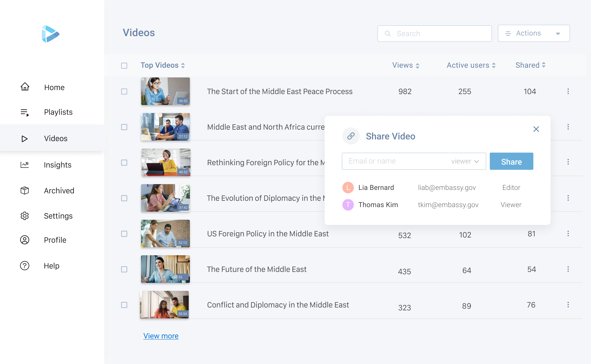
Task: Open the 30:52 Peace Process thumbnail
Action: (x=165, y=91)
